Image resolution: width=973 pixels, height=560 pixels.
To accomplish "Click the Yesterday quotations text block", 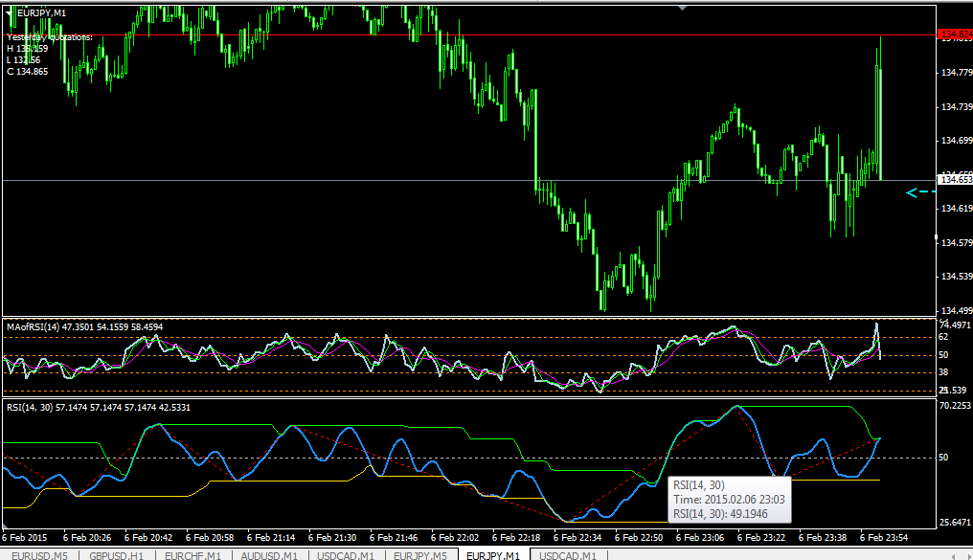I will pos(50,55).
